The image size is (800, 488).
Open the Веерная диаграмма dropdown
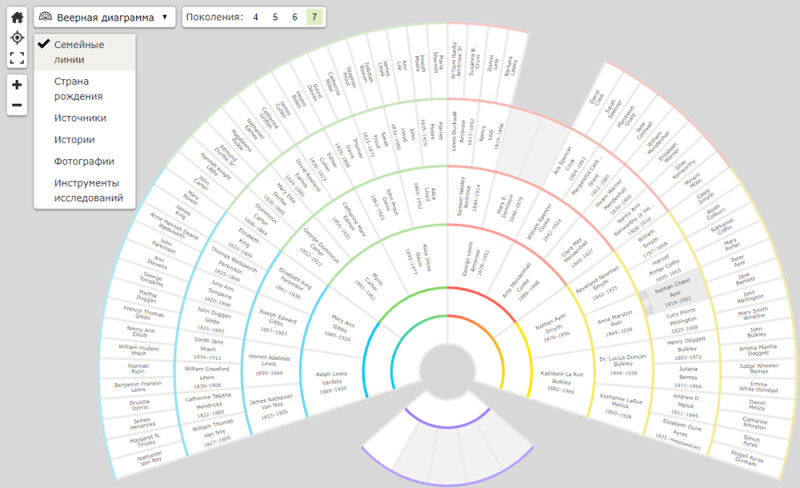click(105, 17)
